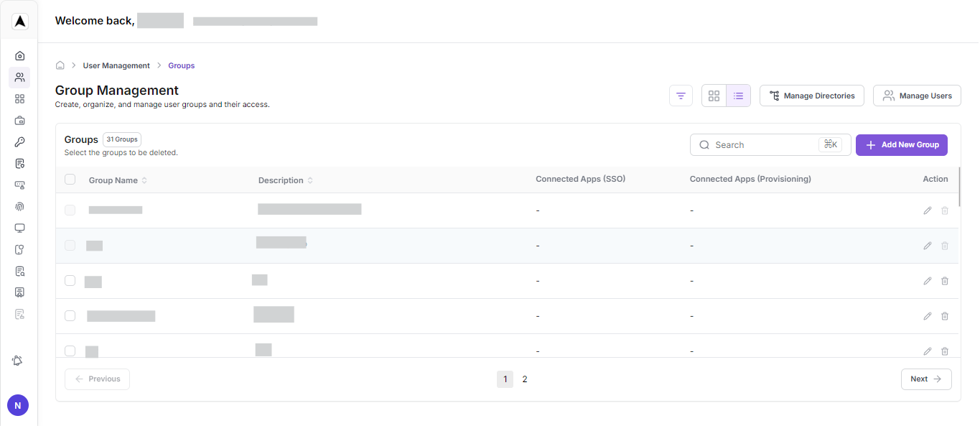Image resolution: width=980 pixels, height=426 pixels.
Task: Edit the first group using the pencil icon
Action: 927,210
